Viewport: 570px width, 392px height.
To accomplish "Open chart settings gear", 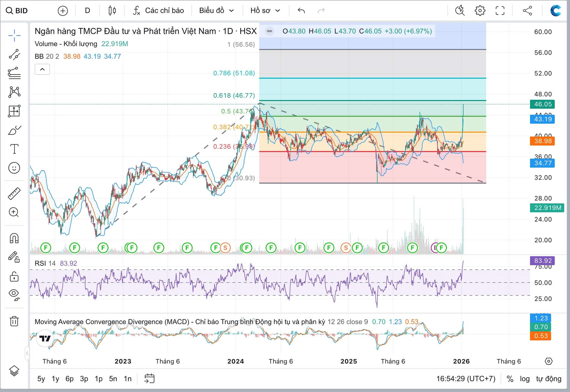I will click(480, 11).
